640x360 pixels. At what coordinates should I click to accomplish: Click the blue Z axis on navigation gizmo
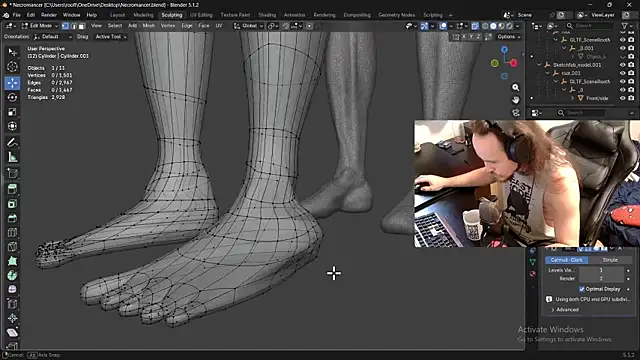(x=504, y=49)
